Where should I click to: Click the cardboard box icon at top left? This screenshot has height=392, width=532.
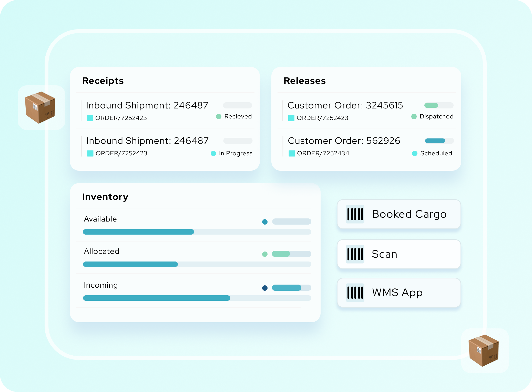coord(40,107)
